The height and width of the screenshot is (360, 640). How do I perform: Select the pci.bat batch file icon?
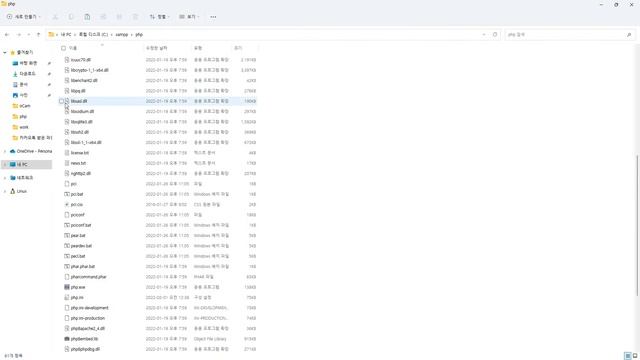tap(67, 194)
